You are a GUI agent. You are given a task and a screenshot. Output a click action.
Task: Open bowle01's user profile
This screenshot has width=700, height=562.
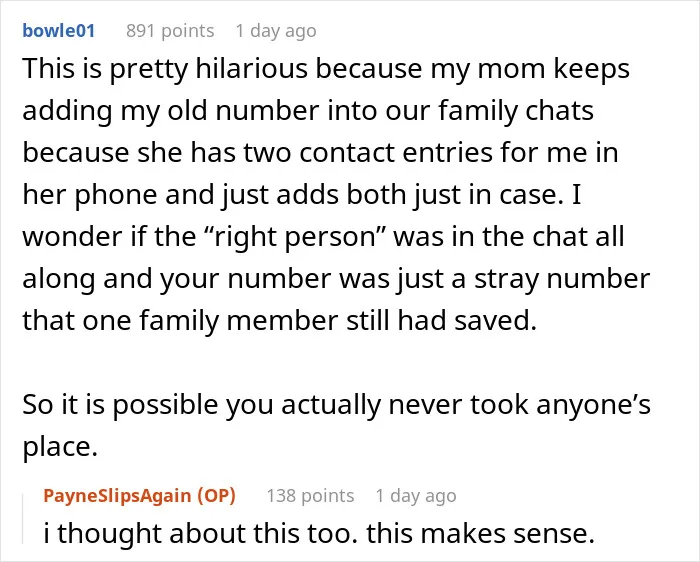coord(58,31)
